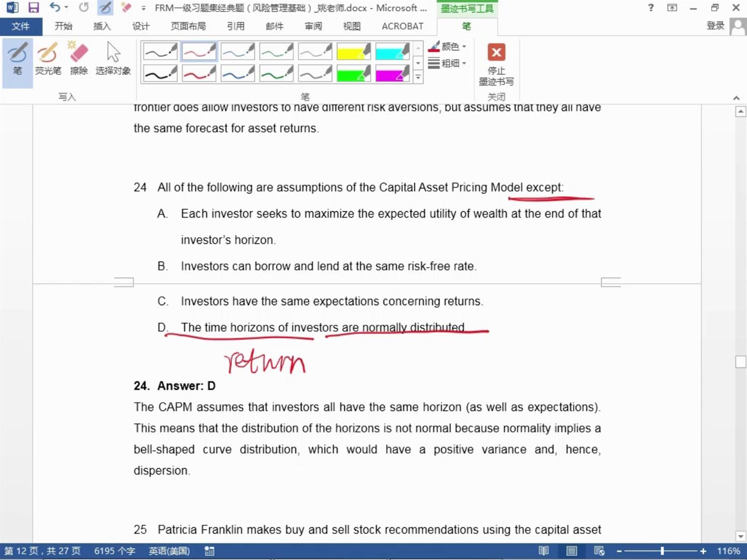Stop Inking (停止墨迹书写) button
The image size is (747, 560).
[496, 64]
